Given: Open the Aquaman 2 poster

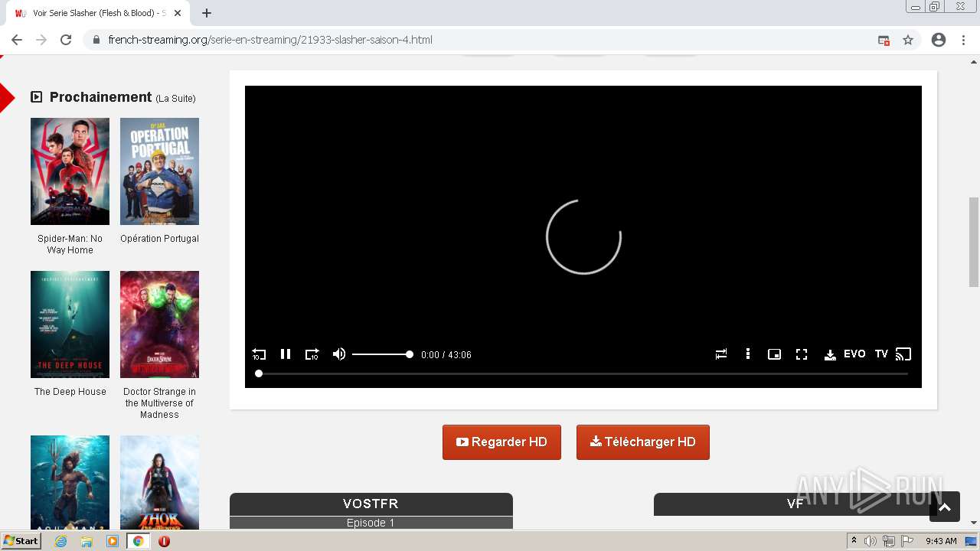Looking at the screenshot, I should coord(70,482).
